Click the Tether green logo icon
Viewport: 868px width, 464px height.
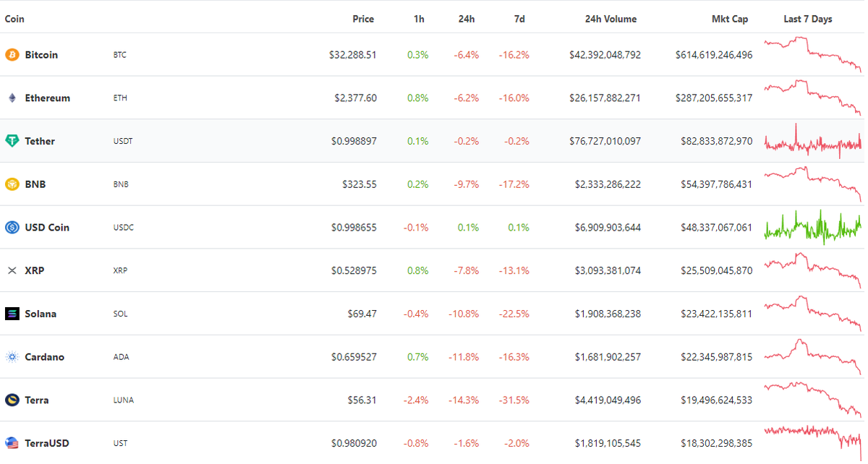(x=12, y=141)
